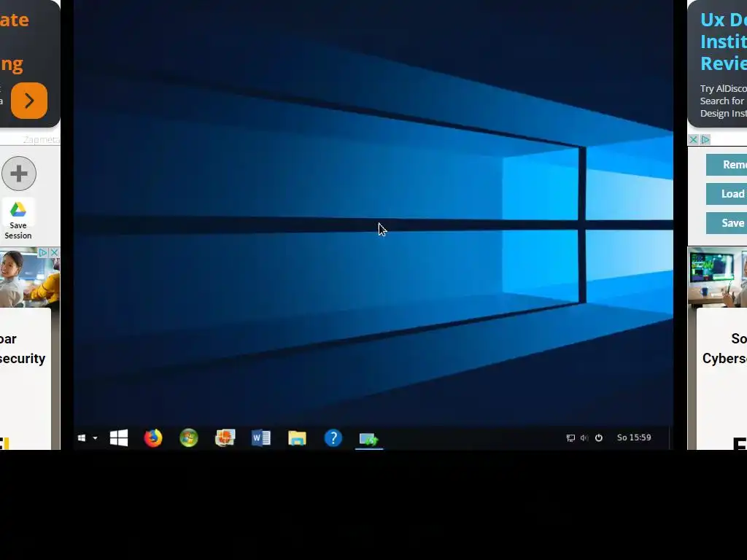Image resolution: width=747 pixels, height=560 pixels.
Task: Click the round plus button in left sidebar
Action: pos(19,174)
